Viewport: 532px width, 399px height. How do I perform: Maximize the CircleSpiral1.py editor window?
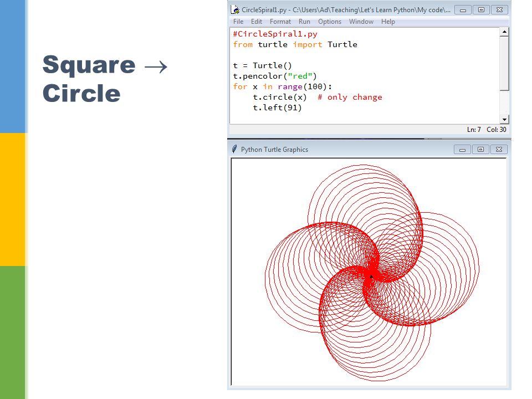coord(481,10)
